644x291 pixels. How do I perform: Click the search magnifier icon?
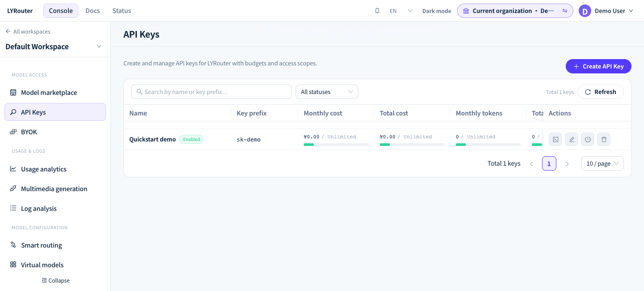140,92
